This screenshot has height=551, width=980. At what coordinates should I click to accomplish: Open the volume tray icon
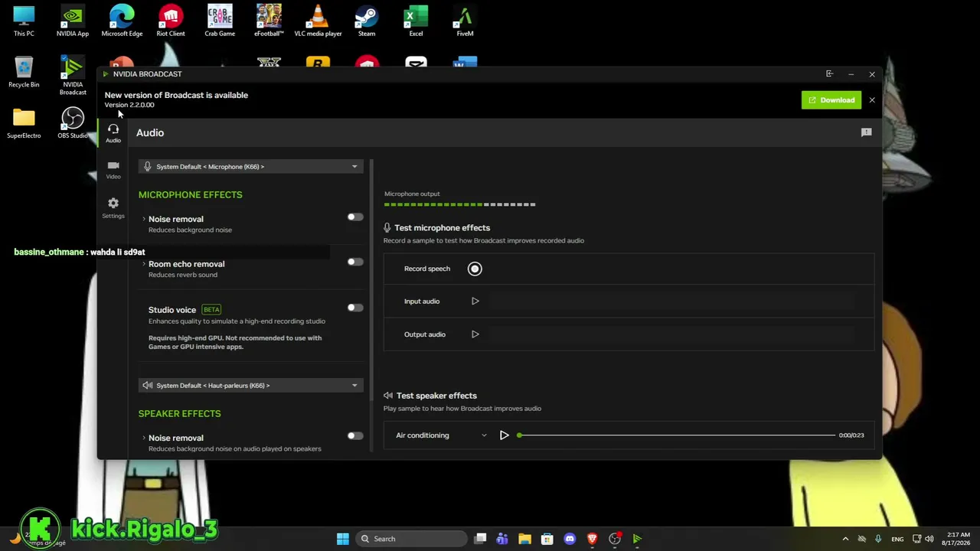coord(929,539)
